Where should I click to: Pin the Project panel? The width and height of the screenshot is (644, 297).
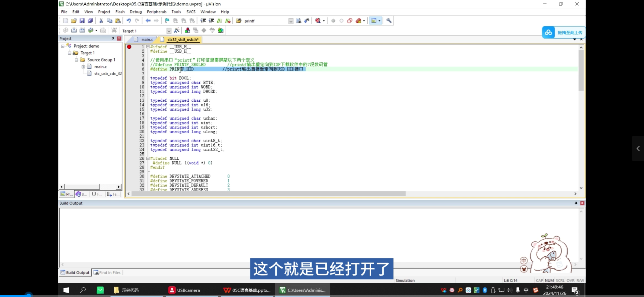point(113,39)
